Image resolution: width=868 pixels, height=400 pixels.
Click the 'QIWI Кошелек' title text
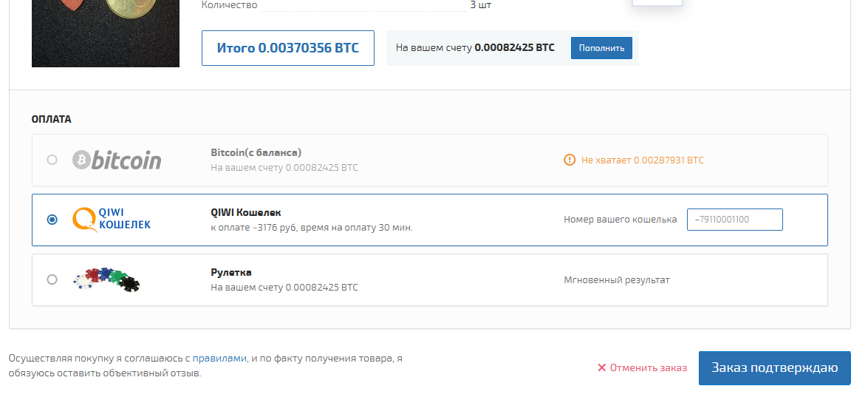click(246, 212)
